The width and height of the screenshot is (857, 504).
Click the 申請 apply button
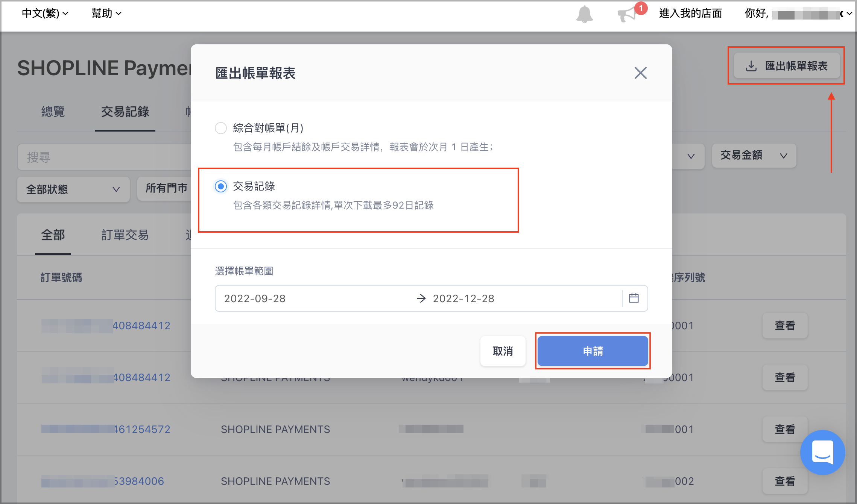pos(593,351)
